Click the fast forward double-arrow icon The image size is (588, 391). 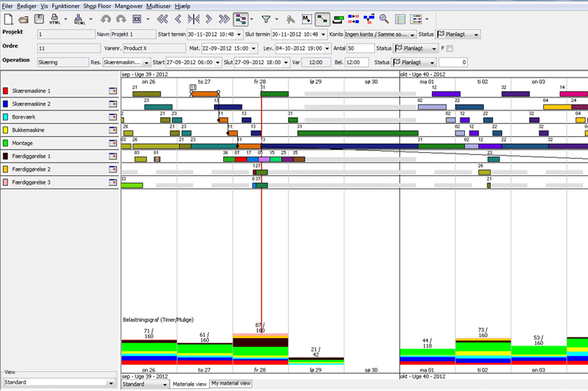coord(225,20)
